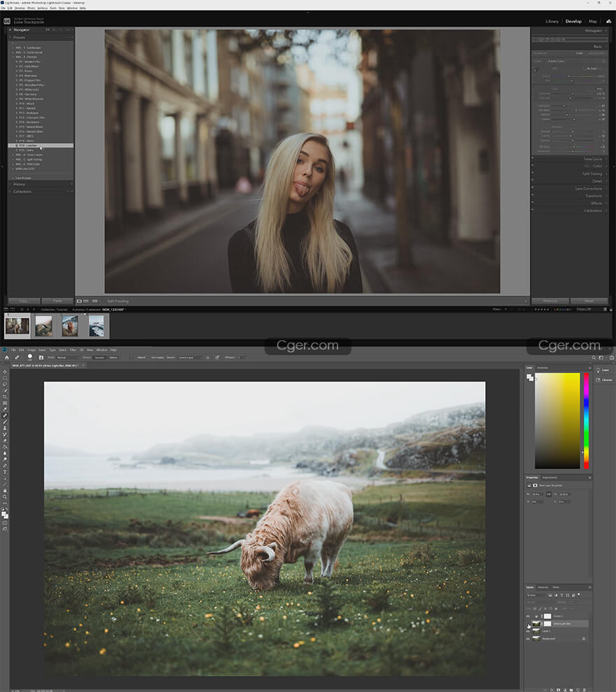Open Lightroom cloud sync icon
Screen dimensions: 616x692
608,21
